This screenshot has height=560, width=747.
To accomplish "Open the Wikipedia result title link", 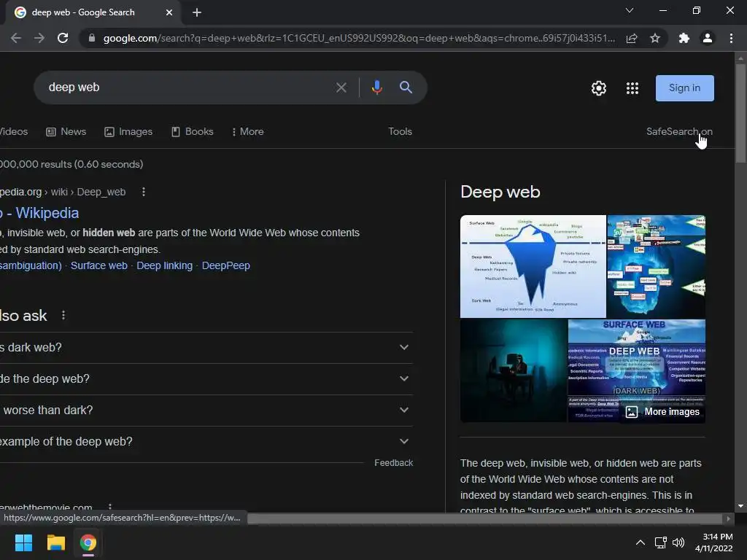I will 39,213.
